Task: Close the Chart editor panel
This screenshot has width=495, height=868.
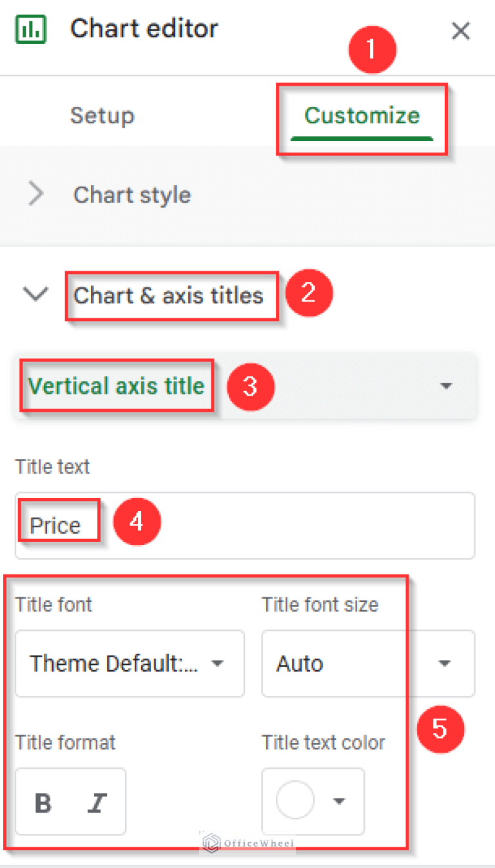Action: (461, 30)
